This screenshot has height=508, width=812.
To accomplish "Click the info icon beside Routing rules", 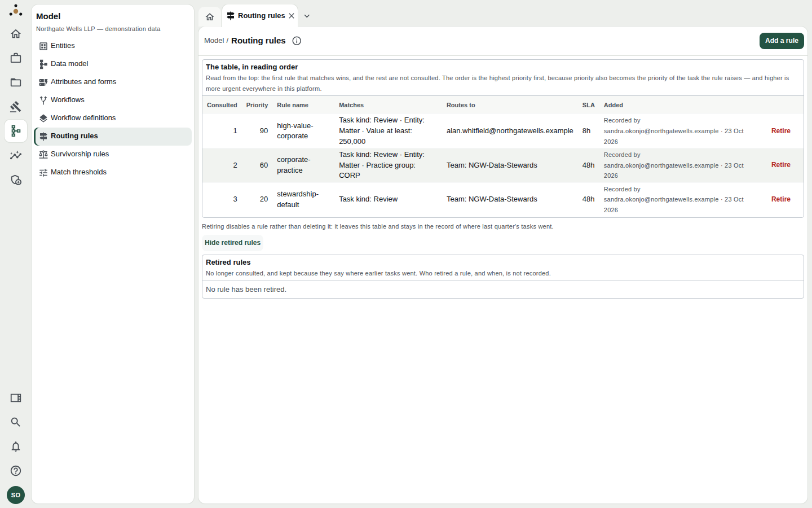I will pos(297,41).
